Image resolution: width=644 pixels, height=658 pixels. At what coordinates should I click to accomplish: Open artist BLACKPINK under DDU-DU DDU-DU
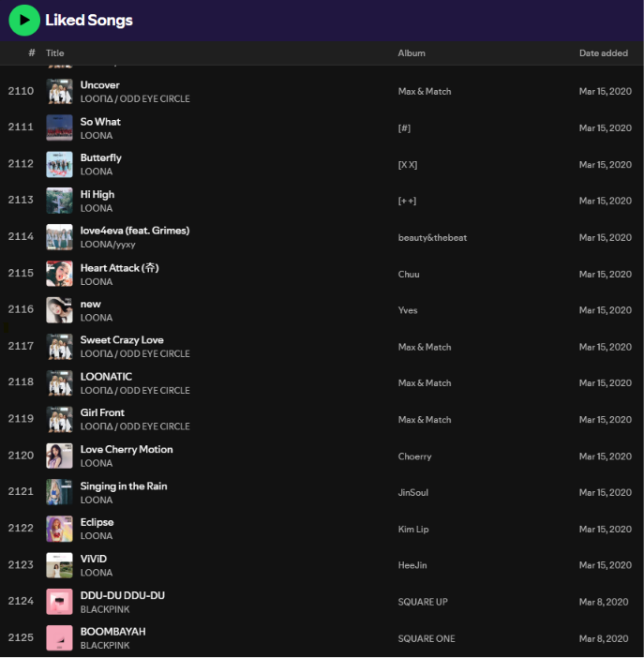(x=105, y=610)
